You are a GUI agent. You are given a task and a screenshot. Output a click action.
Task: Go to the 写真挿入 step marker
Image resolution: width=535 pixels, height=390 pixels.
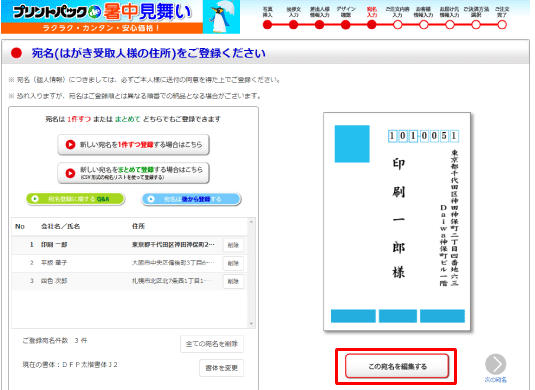pos(268,25)
